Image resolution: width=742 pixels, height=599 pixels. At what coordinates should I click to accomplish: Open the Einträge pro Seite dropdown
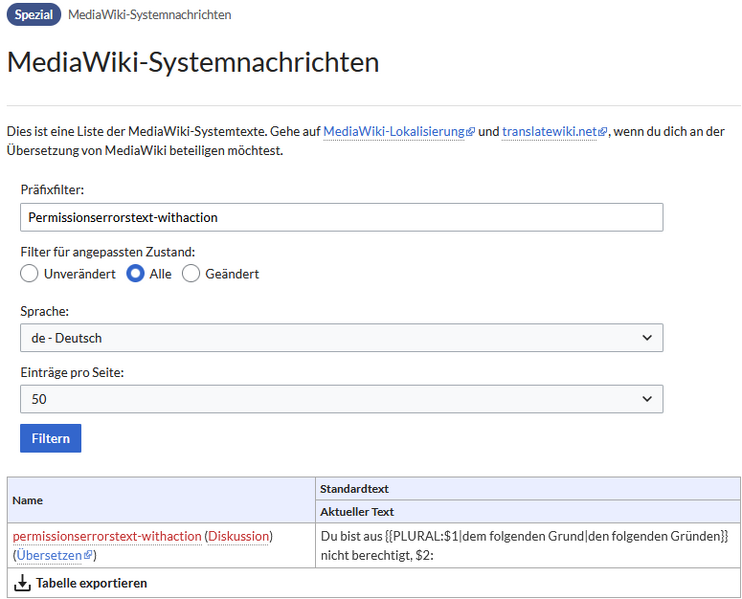(341, 399)
